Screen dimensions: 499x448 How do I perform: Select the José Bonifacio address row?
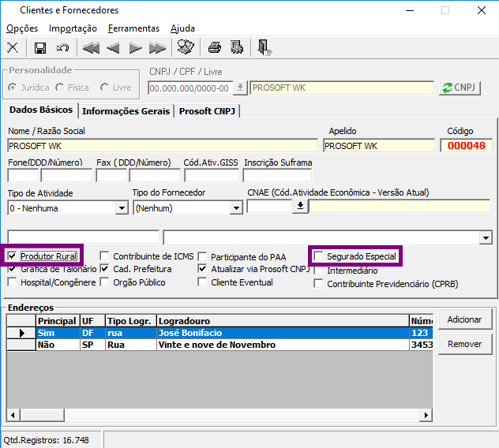click(x=219, y=333)
